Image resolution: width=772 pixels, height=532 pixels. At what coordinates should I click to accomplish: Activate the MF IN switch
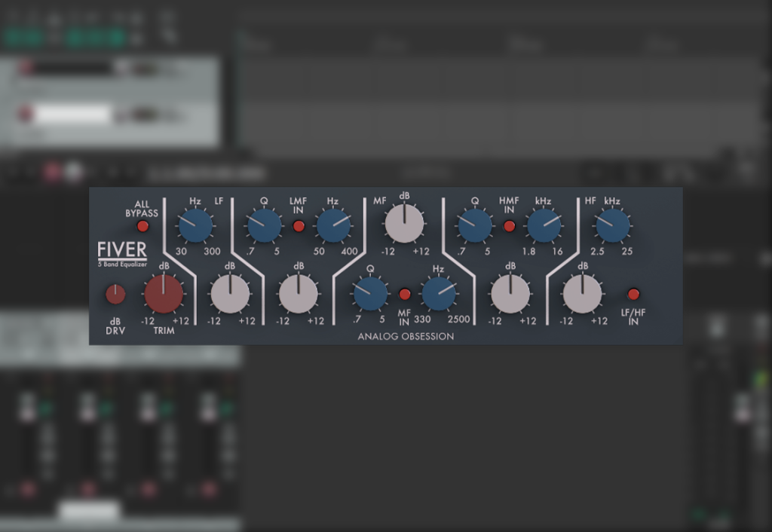[x=405, y=294]
